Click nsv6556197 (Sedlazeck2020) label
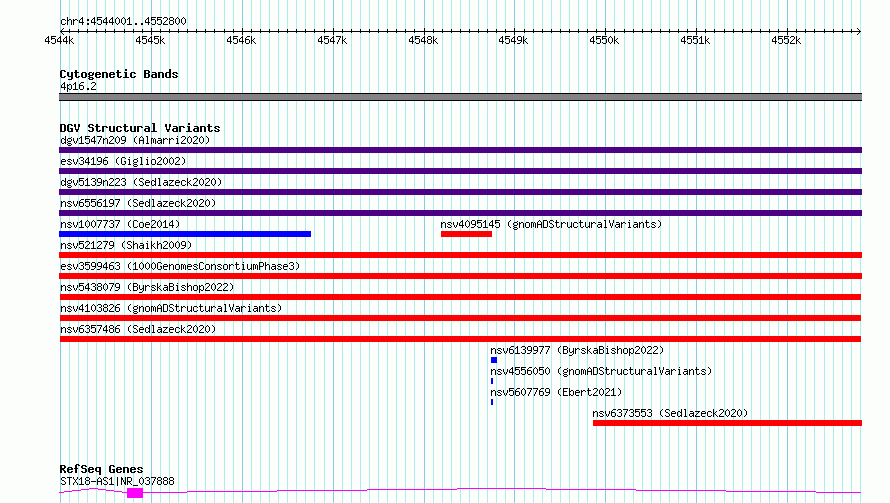890x503 pixels. point(138,203)
